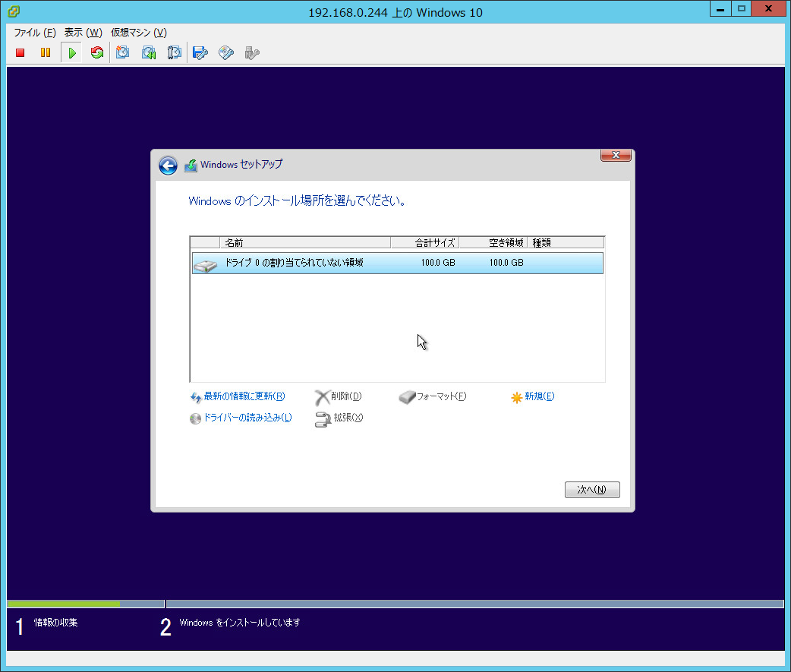
Task: Minimize the VMware console window
Action: click(x=720, y=9)
